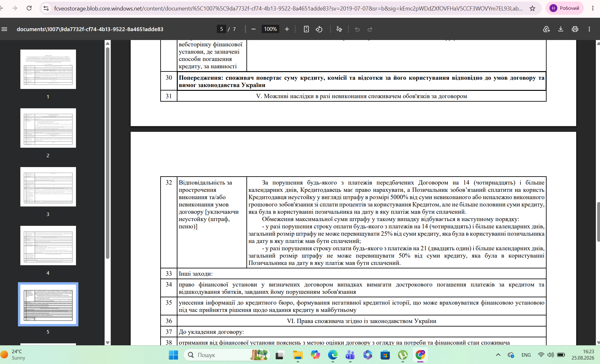
Task: Click the address bar URL
Action: 288,8
